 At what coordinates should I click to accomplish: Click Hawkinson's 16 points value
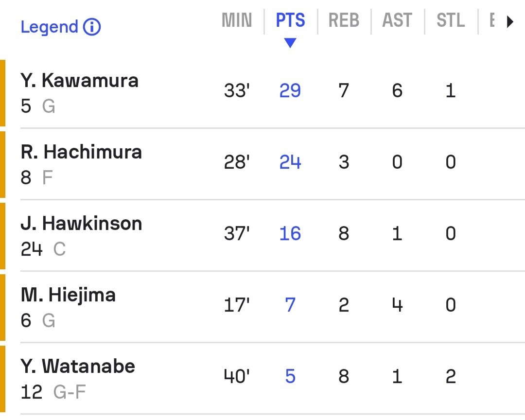tap(290, 234)
